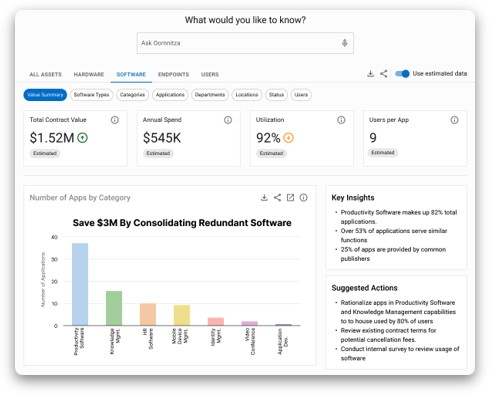The width and height of the screenshot is (490, 395).
Task: Click the $545K Annual Spend value
Action: coord(162,138)
